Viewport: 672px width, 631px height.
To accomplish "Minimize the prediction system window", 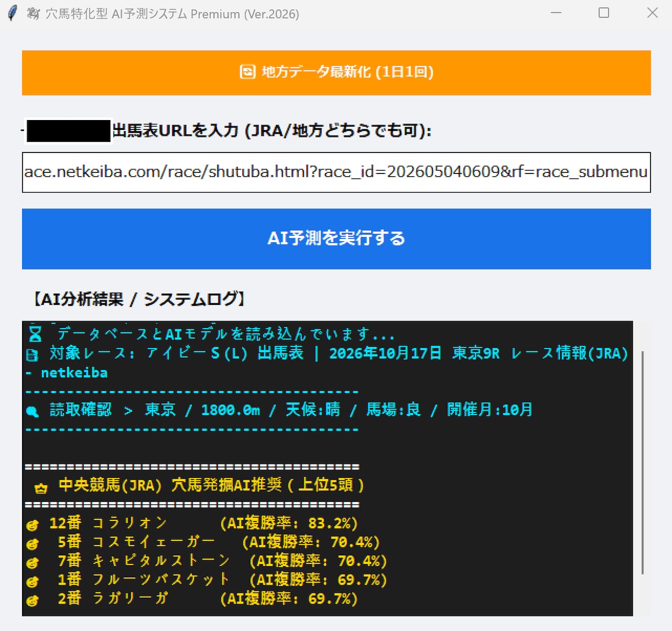I will 556,13.
